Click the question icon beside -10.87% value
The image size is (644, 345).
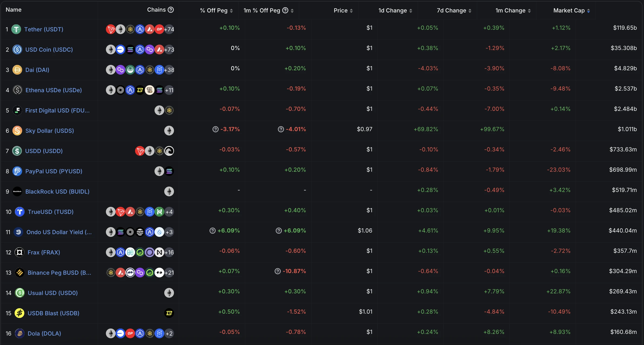[x=278, y=271]
